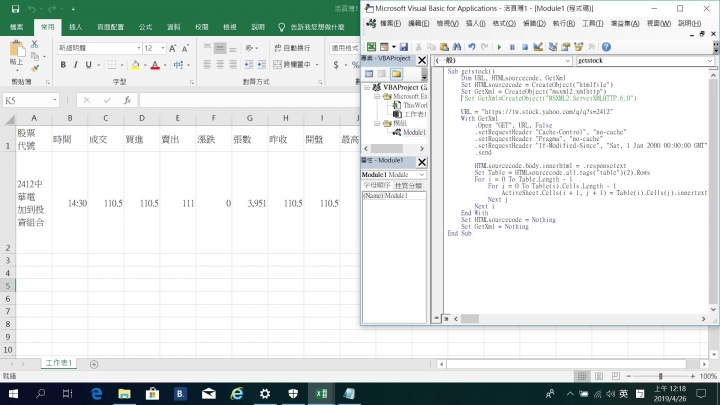This screenshot has height=405, width=720.
Task: Open the (一般) object dropdown in code window
Action: tap(568, 61)
